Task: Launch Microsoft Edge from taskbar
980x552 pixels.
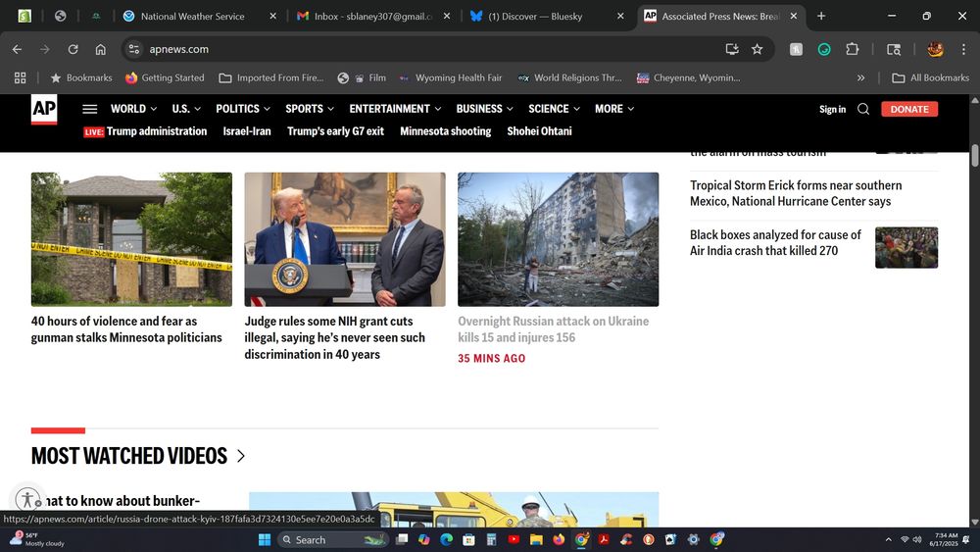Action: click(446, 539)
